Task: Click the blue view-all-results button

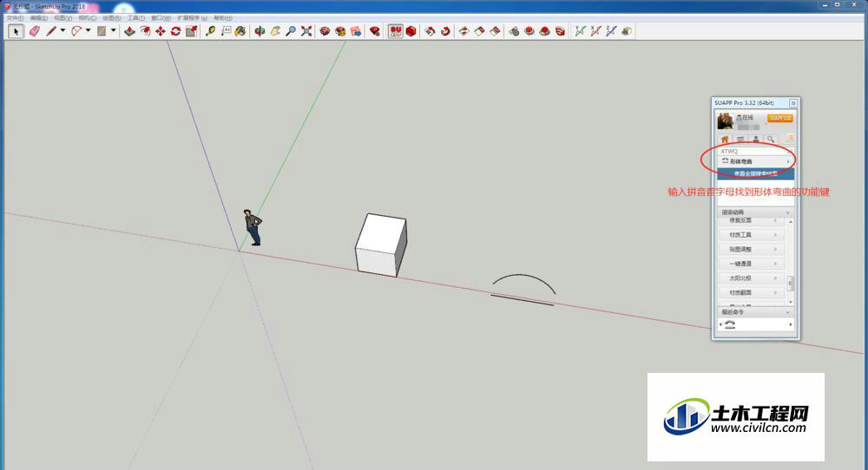Action: [756, 173]
